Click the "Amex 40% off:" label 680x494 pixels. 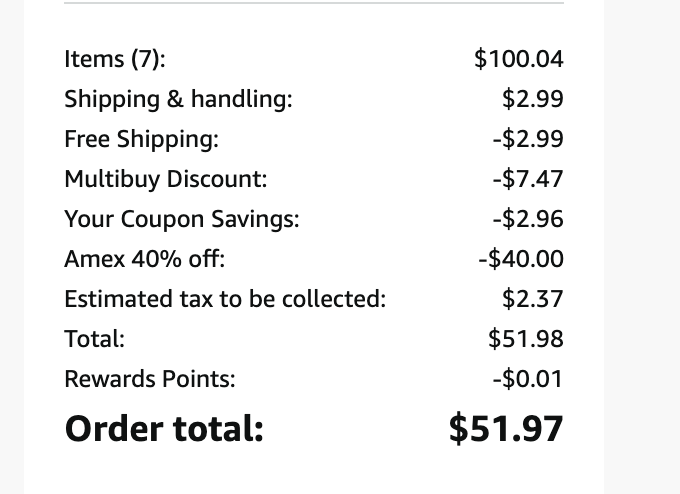pos(145,259)
